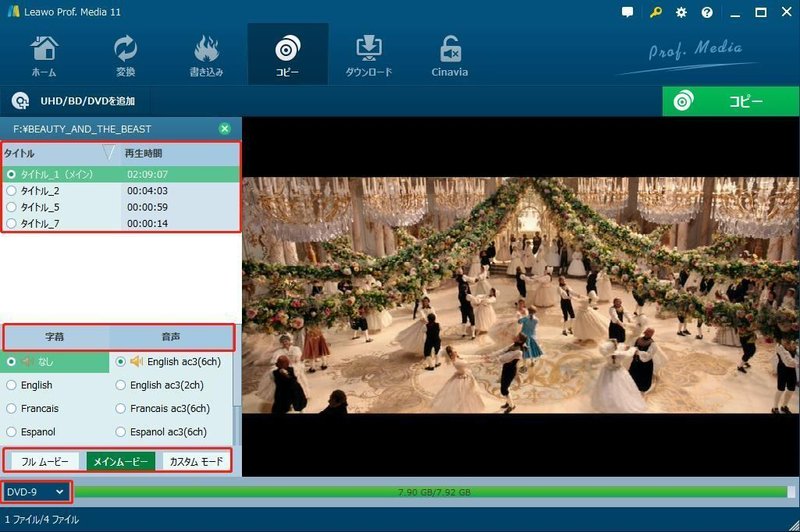Click the movie preview frame
Viewport: 800px width, 532px height.
(520, 295)
